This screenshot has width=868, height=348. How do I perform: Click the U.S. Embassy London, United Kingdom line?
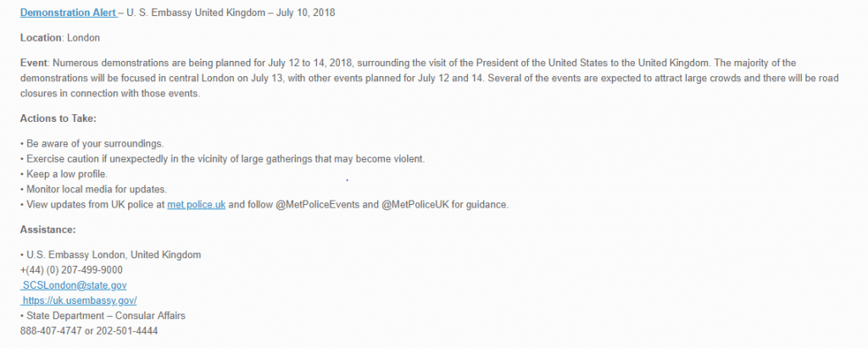(110, 255)
